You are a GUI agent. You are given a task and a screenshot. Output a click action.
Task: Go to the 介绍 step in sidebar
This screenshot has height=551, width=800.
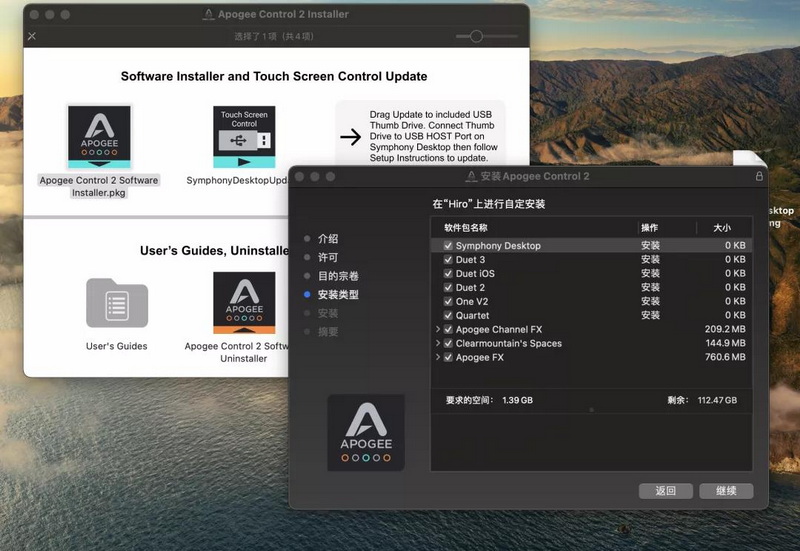click(x=328, y=239)
